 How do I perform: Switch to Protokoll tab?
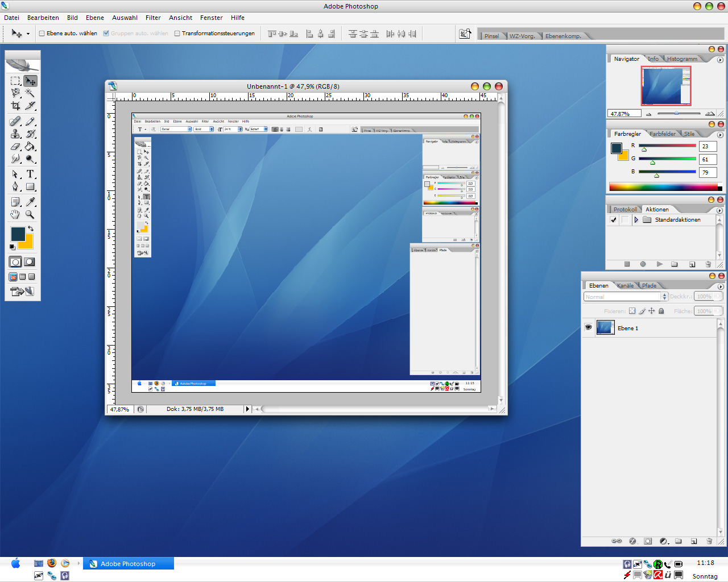coord(625,209)
